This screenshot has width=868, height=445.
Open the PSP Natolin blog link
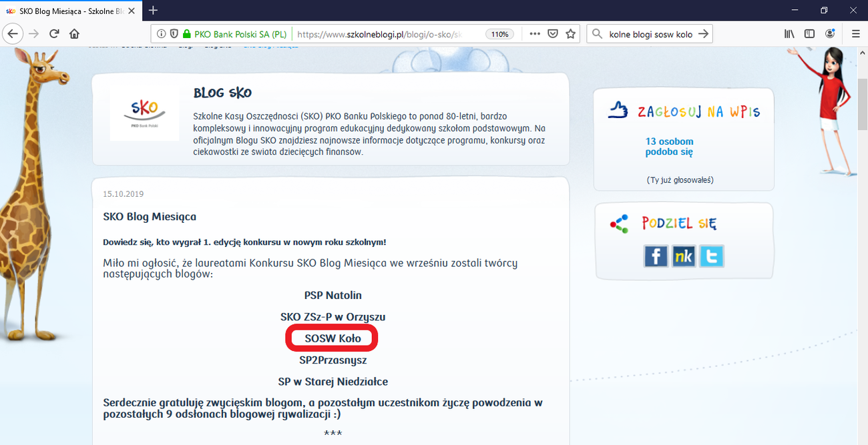tap(333, 295)
